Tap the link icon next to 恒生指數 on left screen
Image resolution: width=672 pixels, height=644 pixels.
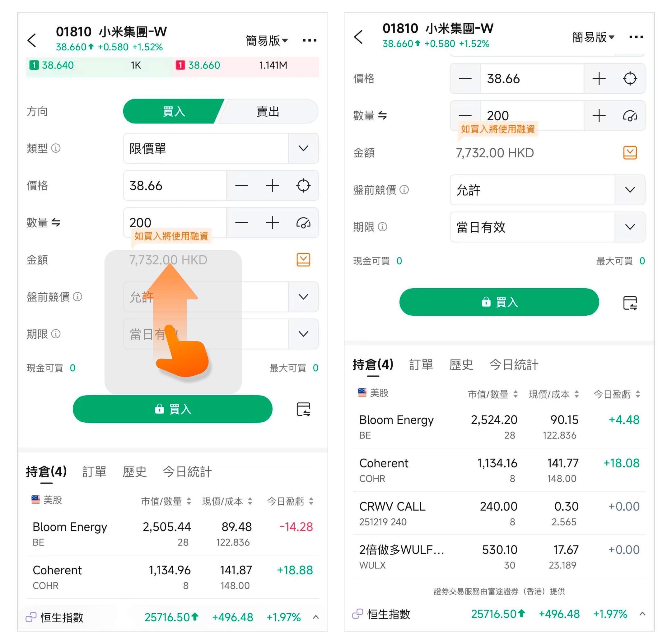(x=31, y=617)
